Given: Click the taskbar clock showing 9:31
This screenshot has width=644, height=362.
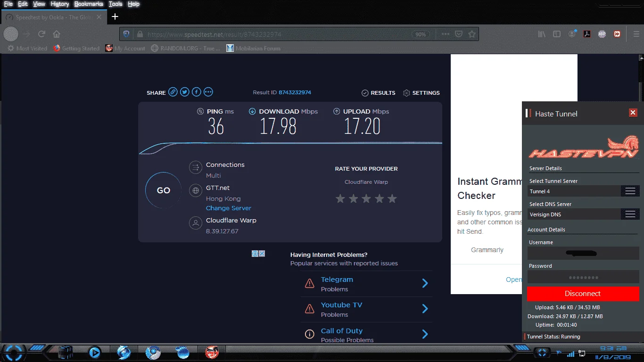Looking at the screenshot, I should click(x=613, y=348).
